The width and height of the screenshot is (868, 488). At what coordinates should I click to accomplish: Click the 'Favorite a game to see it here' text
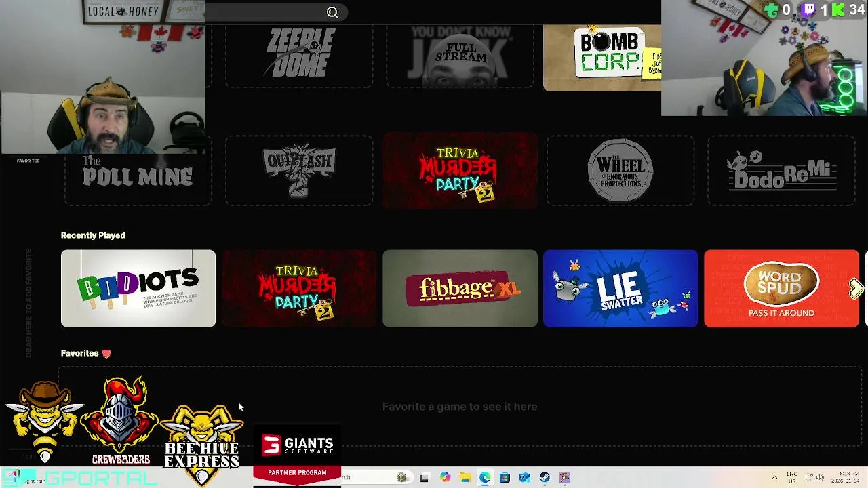coord(460,407)
